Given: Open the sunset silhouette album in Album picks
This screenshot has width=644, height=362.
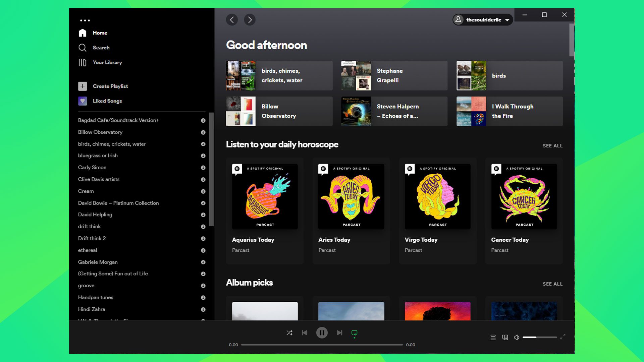Looking at the screenshot, I should 438,311.
